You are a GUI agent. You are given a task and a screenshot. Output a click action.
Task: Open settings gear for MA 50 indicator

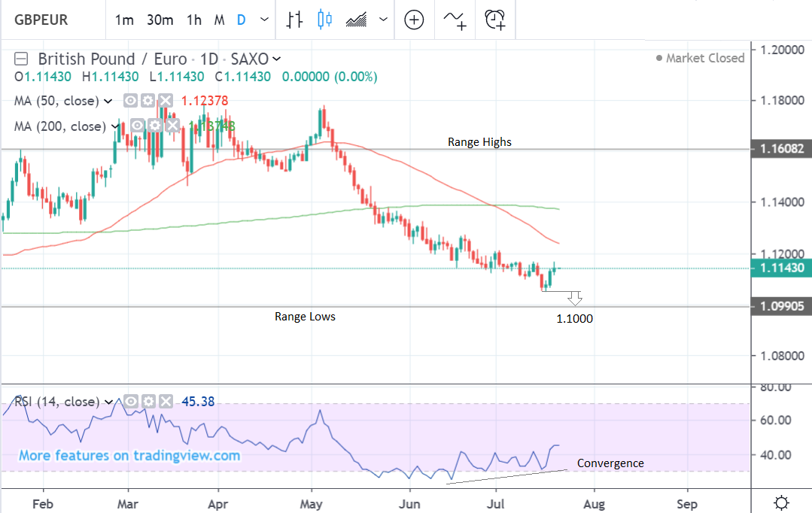147,101
